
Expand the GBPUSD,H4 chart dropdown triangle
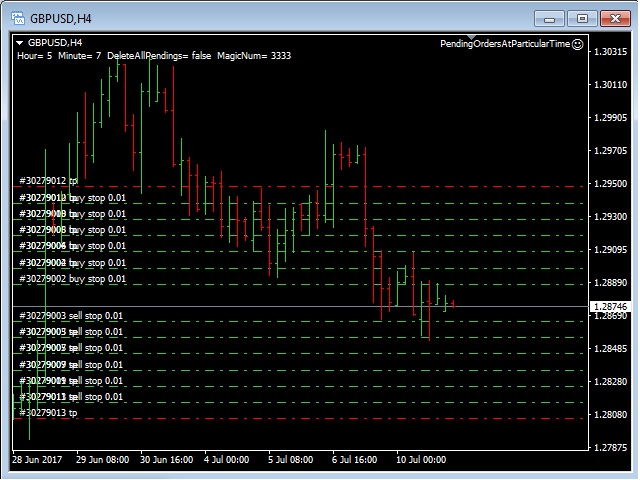coord(20,44)
